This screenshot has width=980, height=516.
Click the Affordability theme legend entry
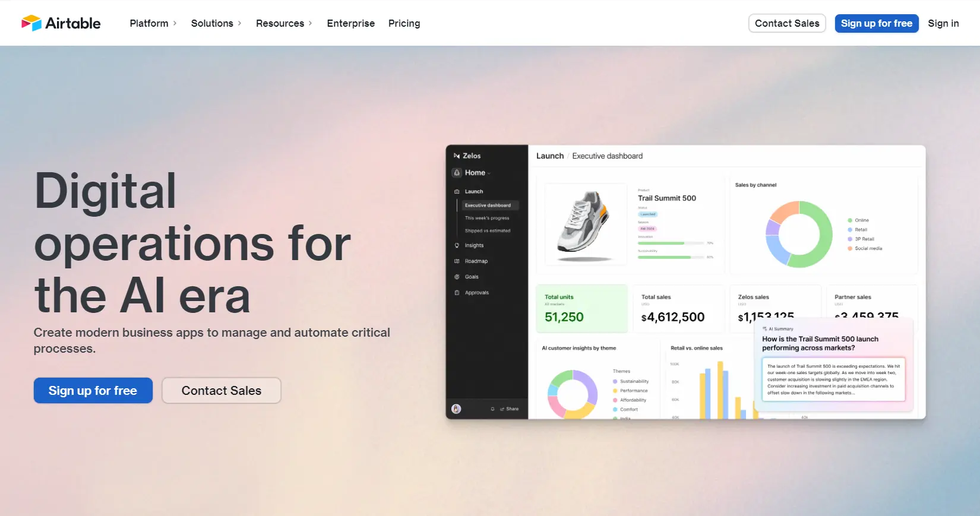pos(630,400)
